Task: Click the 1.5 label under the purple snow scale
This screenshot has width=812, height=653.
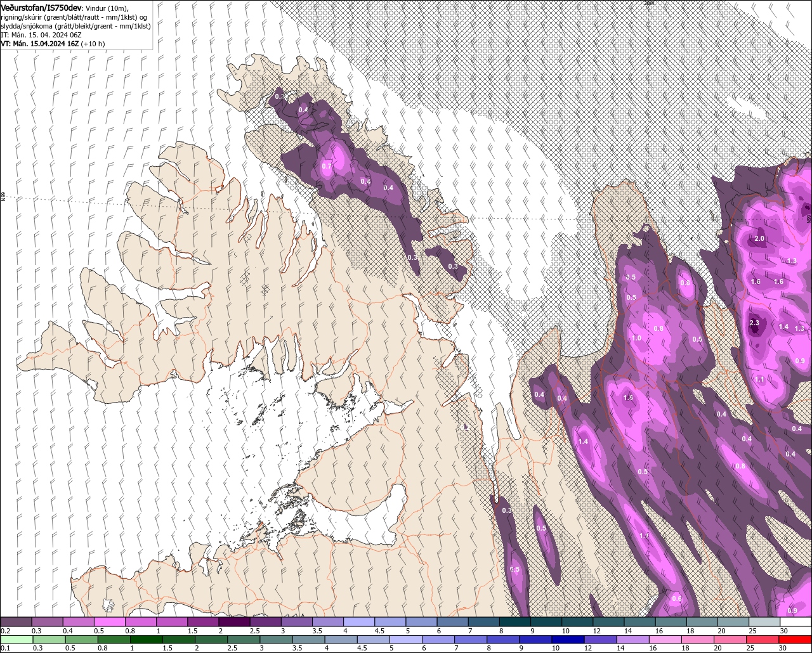Action: point(193,631)
